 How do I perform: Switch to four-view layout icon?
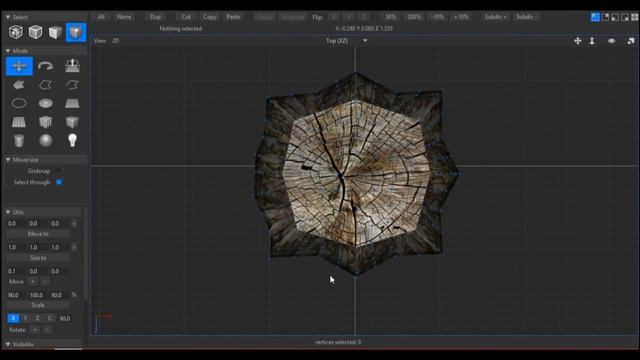click(x=635, y=17)
